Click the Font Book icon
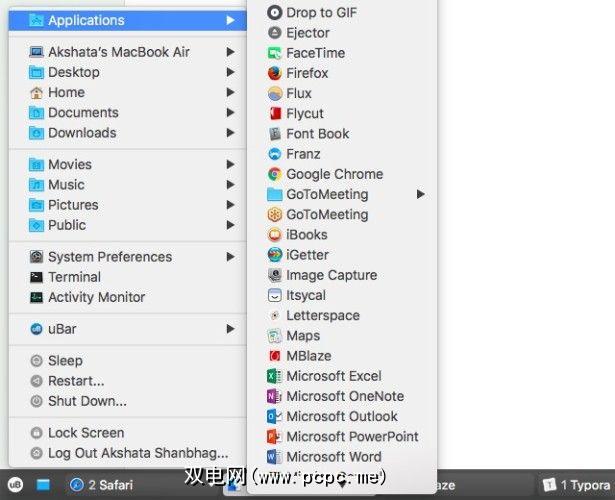This screenshot has height=500, width=615. pos(275,134)
